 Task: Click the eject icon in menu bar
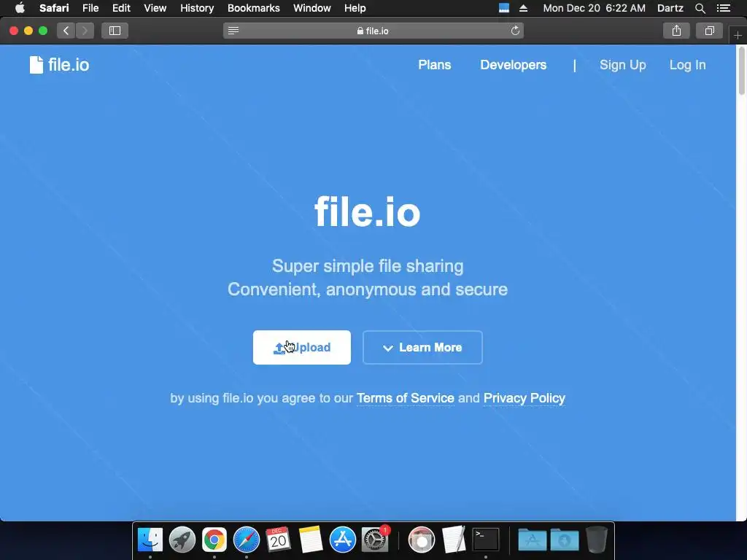point(523,8)
